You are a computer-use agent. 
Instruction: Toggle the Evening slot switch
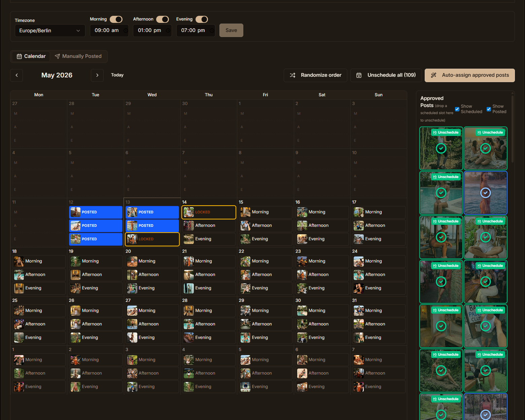click(202, 19)
